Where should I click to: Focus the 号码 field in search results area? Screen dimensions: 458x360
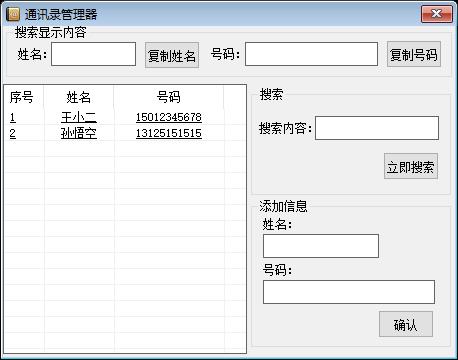(x=311, y=54)
